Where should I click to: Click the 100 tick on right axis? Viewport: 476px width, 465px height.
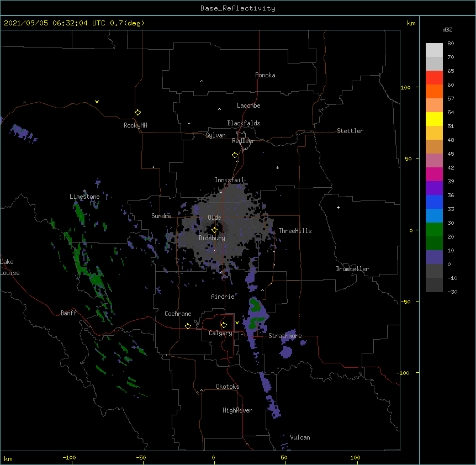click(405, 87)
